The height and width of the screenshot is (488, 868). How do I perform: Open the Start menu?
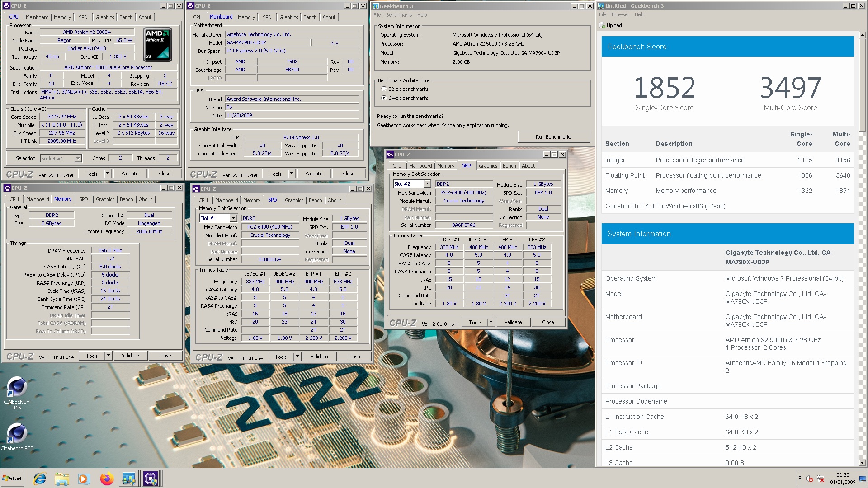click(12, 479)
